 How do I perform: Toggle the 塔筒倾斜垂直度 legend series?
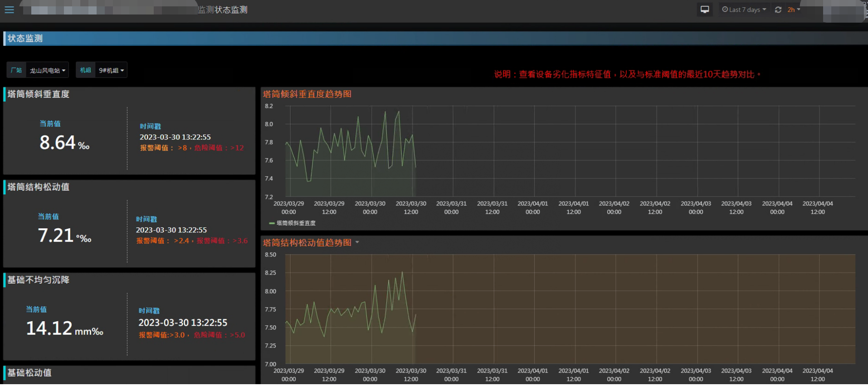pyautogui.click(x=296, y=223)
